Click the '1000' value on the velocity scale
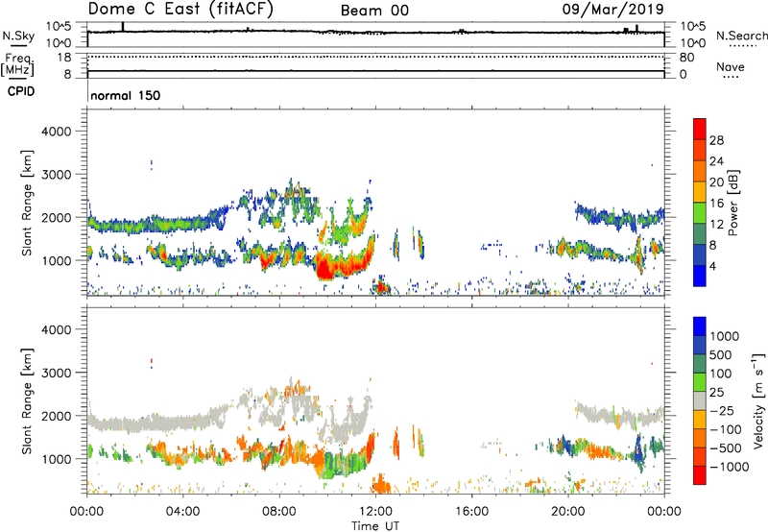This screenshot has width=768, height=532. coord(725,336)
